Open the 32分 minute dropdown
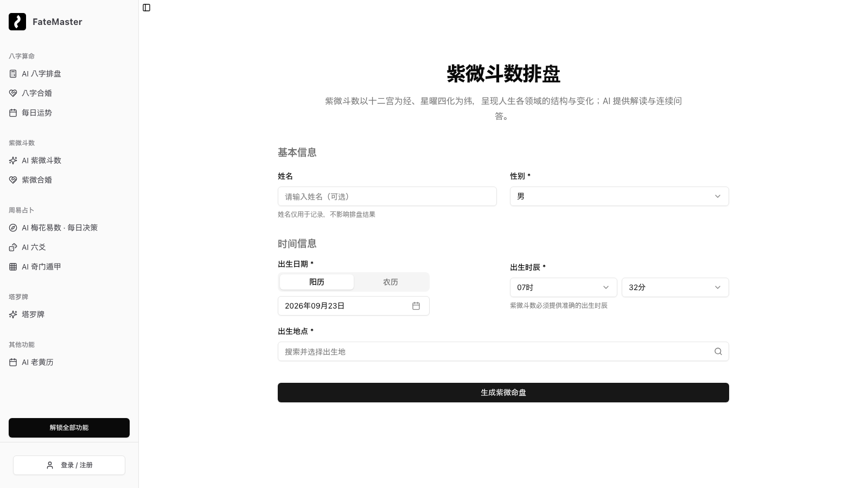Viewport: 868px width, 488px height. tap(675, 287)
